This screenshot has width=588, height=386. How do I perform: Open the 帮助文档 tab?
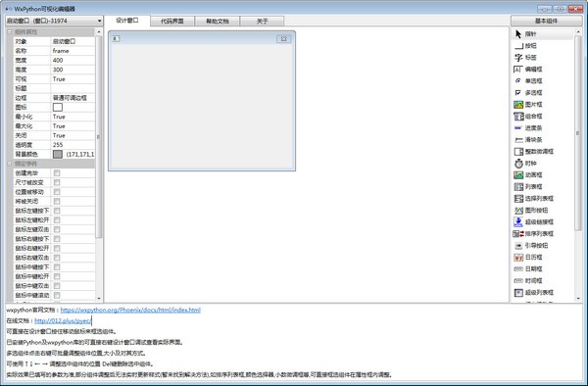click(x=218, y=22)
